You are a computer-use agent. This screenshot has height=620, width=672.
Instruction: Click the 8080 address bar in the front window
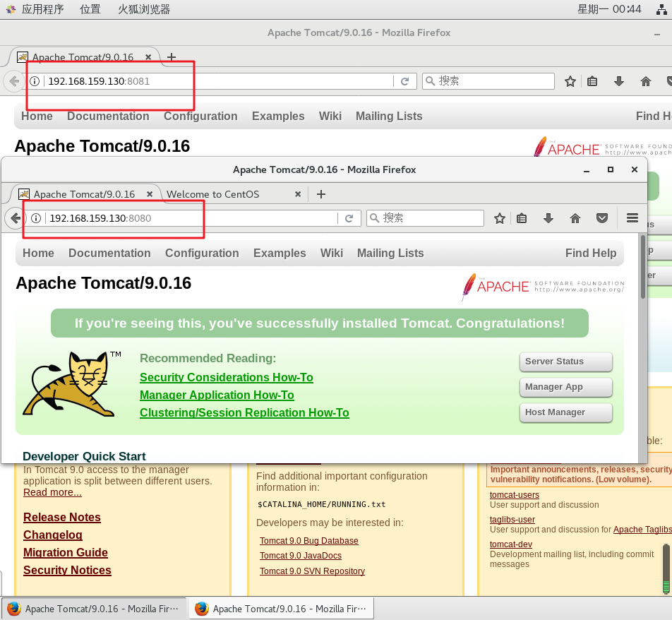(x=191, y=218)
